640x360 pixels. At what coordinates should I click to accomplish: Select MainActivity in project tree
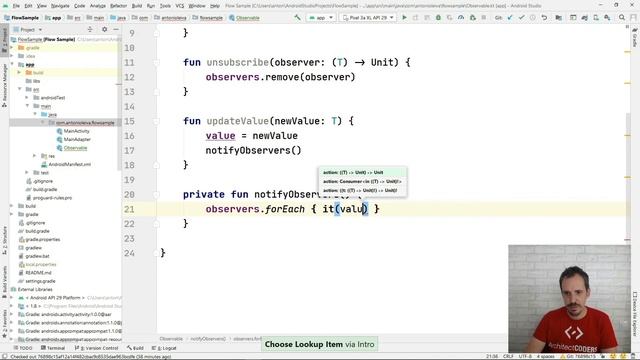(76, 131)
